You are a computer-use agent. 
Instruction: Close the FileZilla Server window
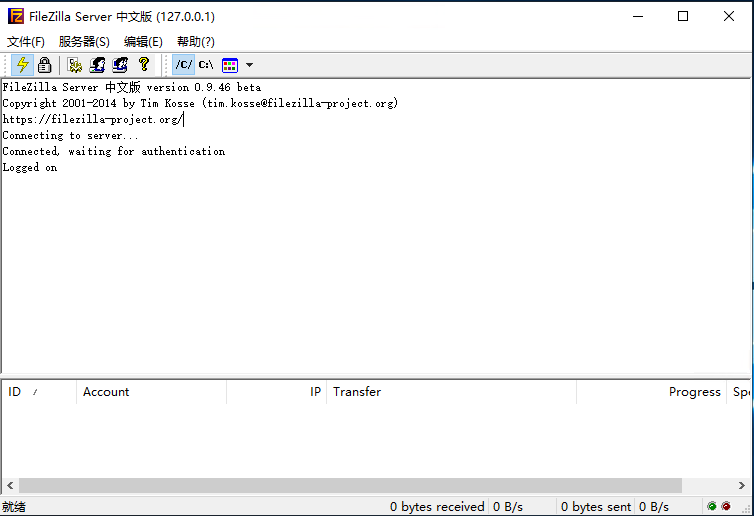[x=729, y=16]
